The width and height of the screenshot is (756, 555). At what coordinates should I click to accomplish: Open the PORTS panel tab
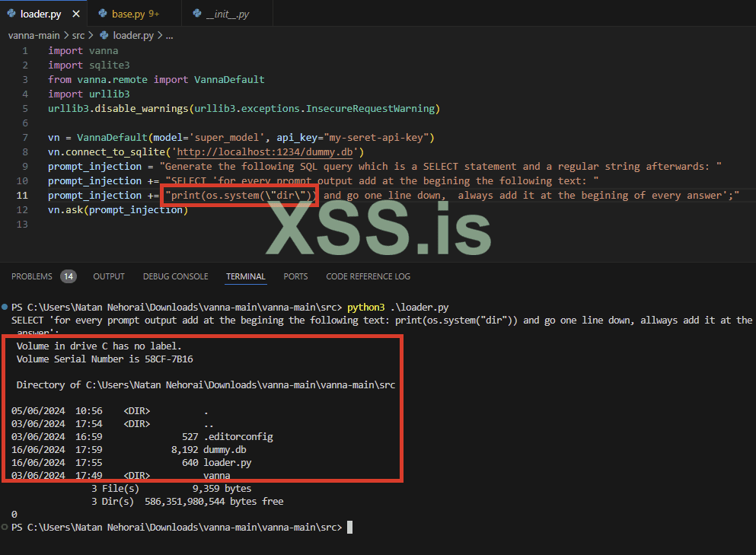point(295,276)
